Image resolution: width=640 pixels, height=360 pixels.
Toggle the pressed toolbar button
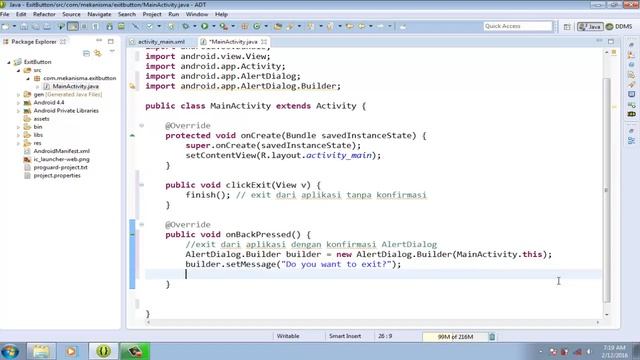73,27
